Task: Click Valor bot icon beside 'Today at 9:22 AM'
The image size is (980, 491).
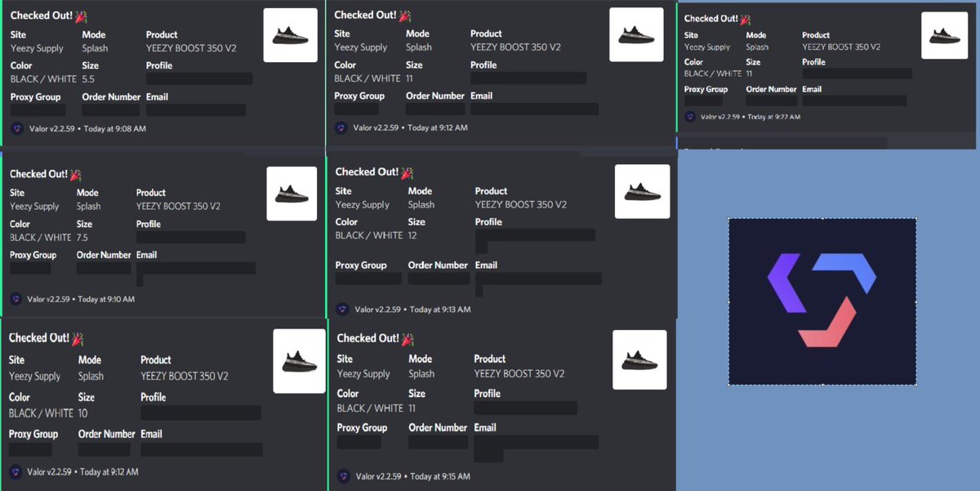Action: [x=691, y=117]
